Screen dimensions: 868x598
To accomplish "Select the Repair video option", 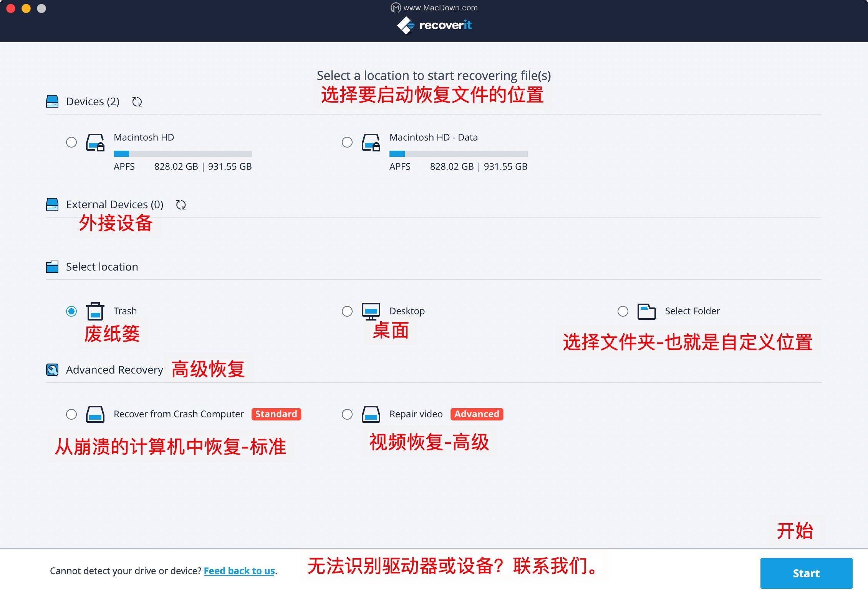I will coord(347,414).
